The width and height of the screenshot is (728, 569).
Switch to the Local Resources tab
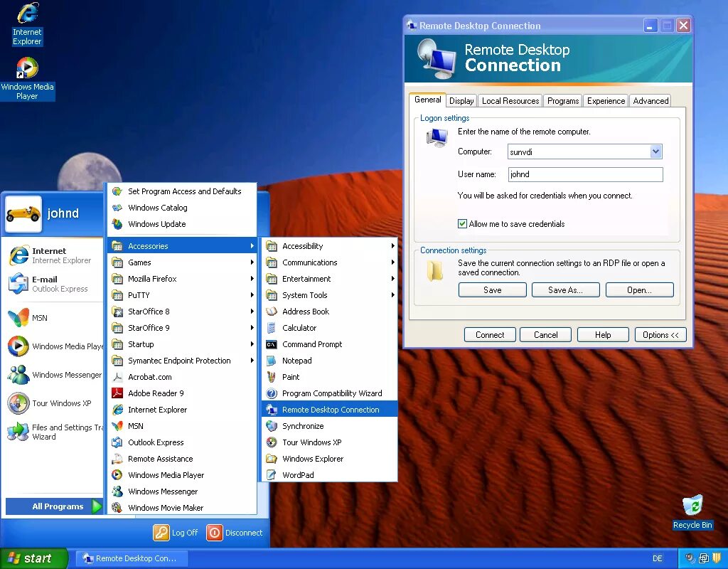(510, 101)
